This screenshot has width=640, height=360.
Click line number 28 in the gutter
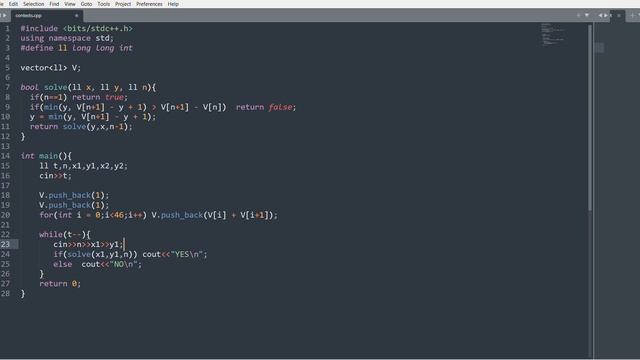pos(5,293)
